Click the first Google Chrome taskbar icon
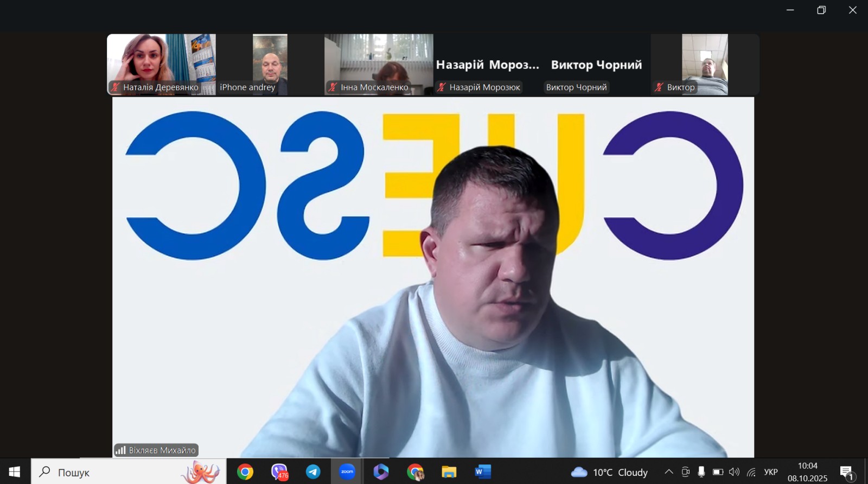This screenshot has height=484, width=868. [x=245, y=472]
